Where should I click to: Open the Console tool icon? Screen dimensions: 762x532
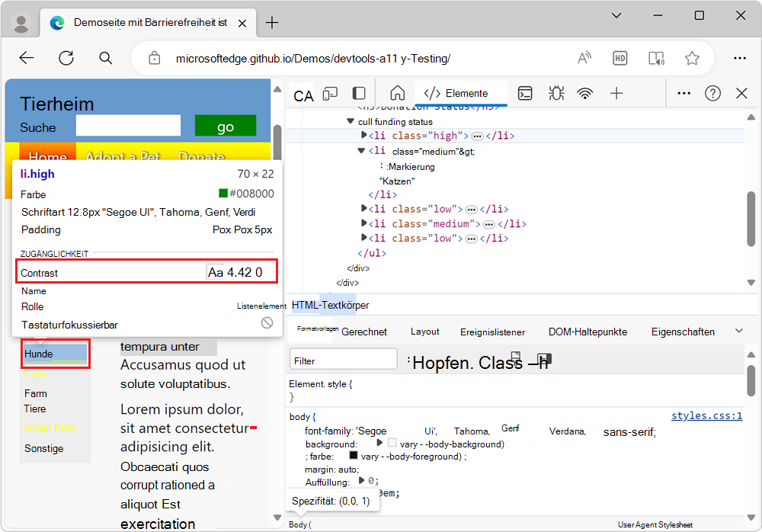(525, 94)
